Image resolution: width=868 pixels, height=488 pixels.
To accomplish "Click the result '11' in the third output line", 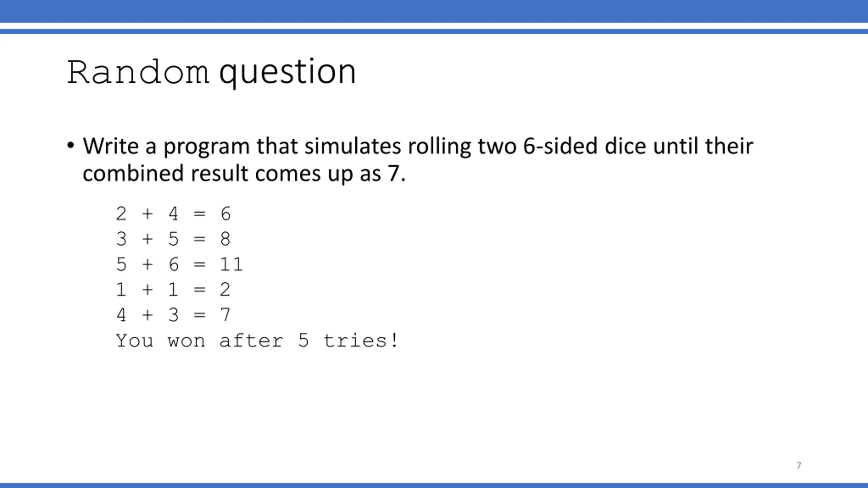I will click(x=232, y=264).
